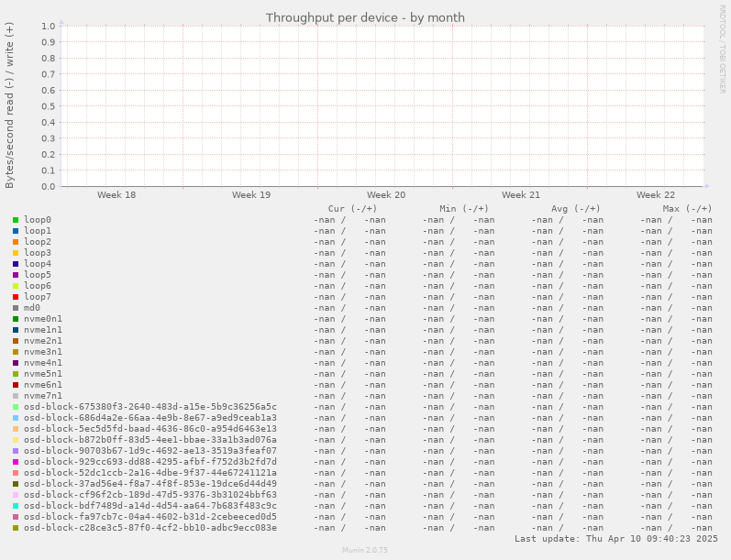Viewport: 731px width, 560px height.
Task: Click the swatch for osd-block-5ec5d5fd
Action: 16,429
